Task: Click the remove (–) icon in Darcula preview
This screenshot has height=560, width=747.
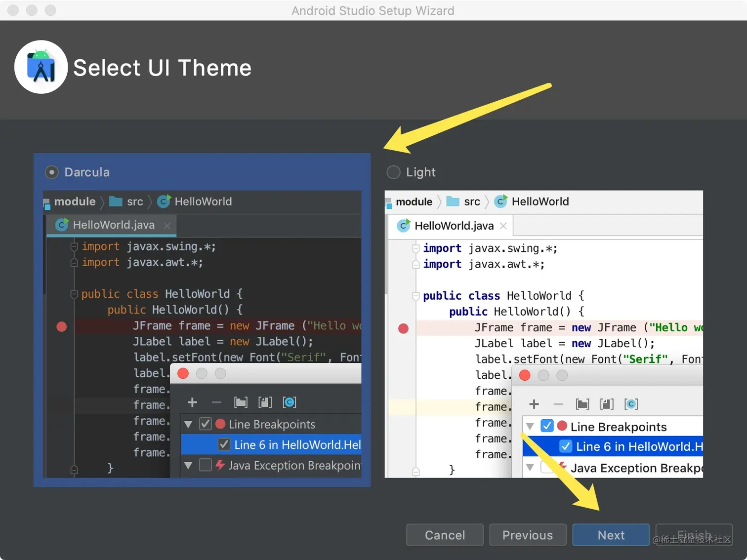Action: [216, 402]
